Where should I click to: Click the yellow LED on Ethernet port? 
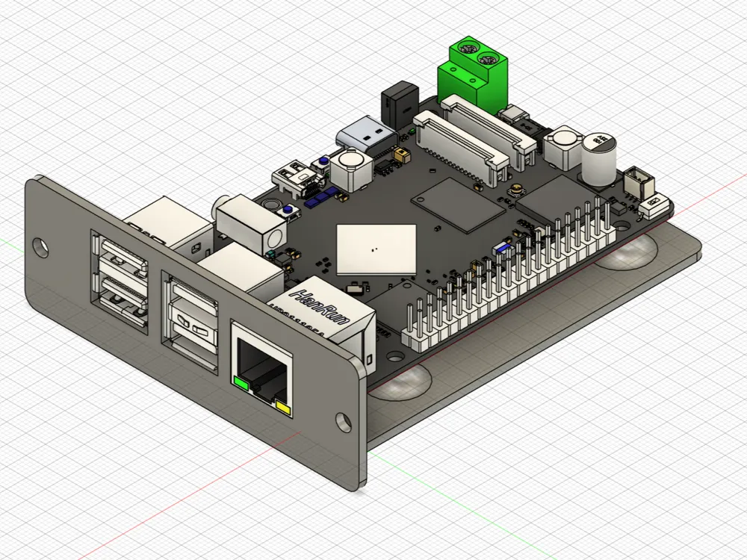[x=283, y=408]
